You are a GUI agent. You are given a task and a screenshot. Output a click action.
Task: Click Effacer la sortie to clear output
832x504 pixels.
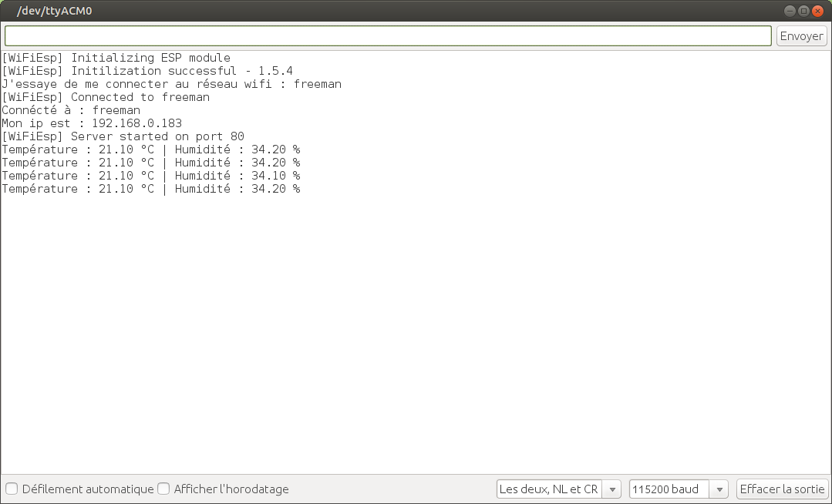tap(782, 489)
